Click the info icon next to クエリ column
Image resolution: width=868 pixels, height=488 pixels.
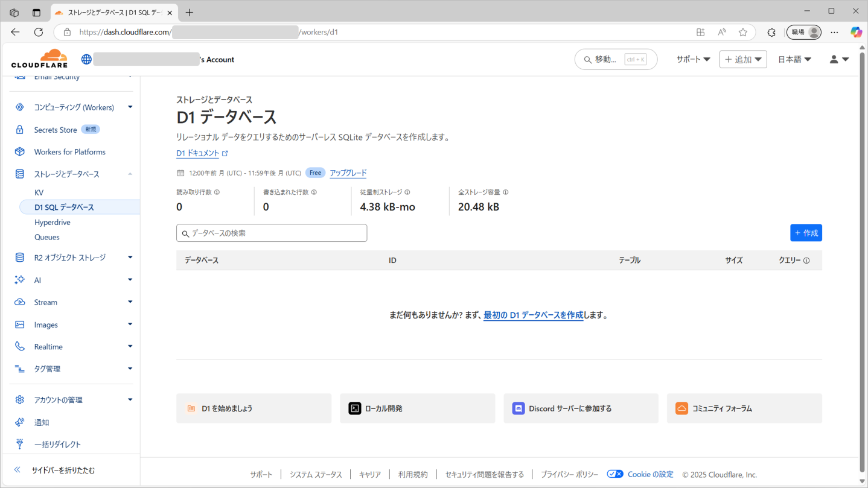point(806,261)
